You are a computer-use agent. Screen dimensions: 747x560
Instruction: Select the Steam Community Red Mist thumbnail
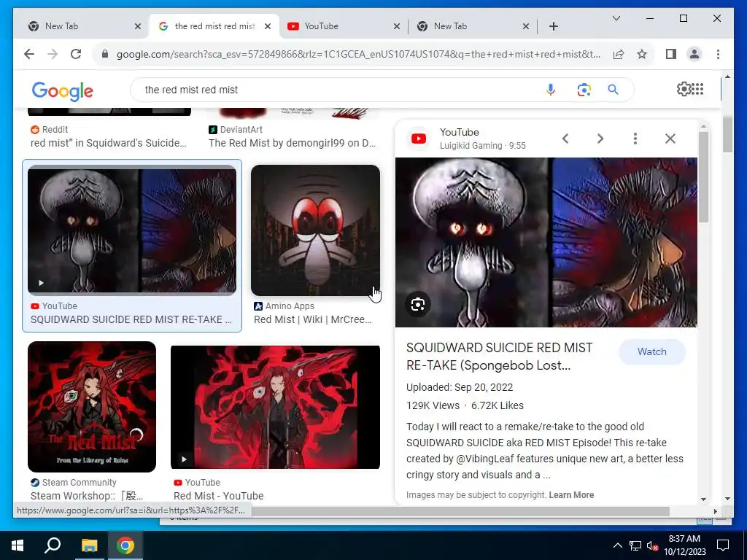coord(92,407)
